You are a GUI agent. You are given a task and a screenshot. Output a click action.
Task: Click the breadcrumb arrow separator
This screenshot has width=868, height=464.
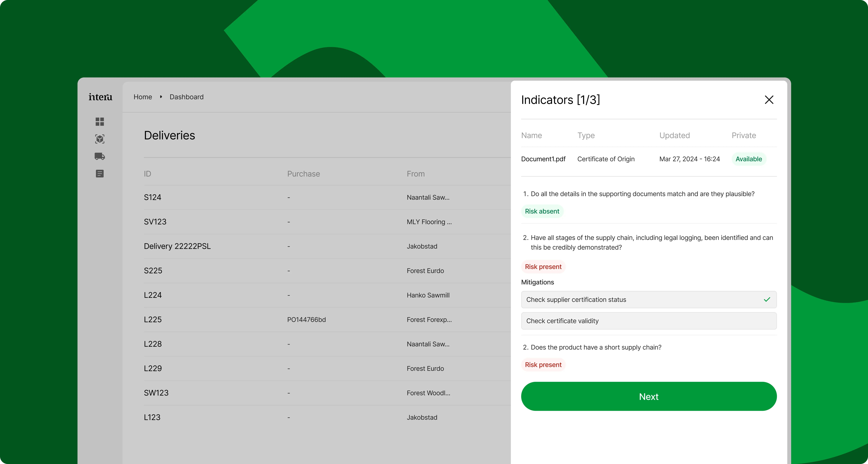click(161, 97)
